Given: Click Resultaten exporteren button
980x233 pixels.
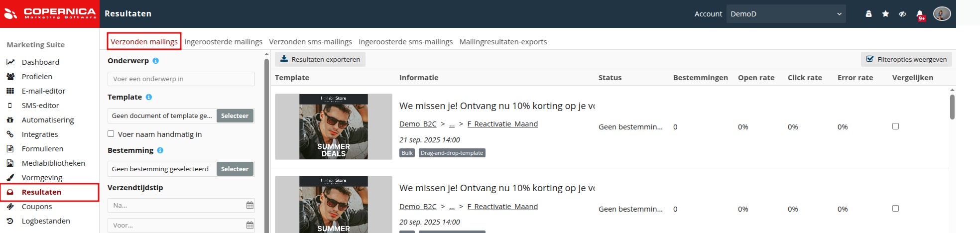Looking at the screenshot, I should [x=320, y=59].
